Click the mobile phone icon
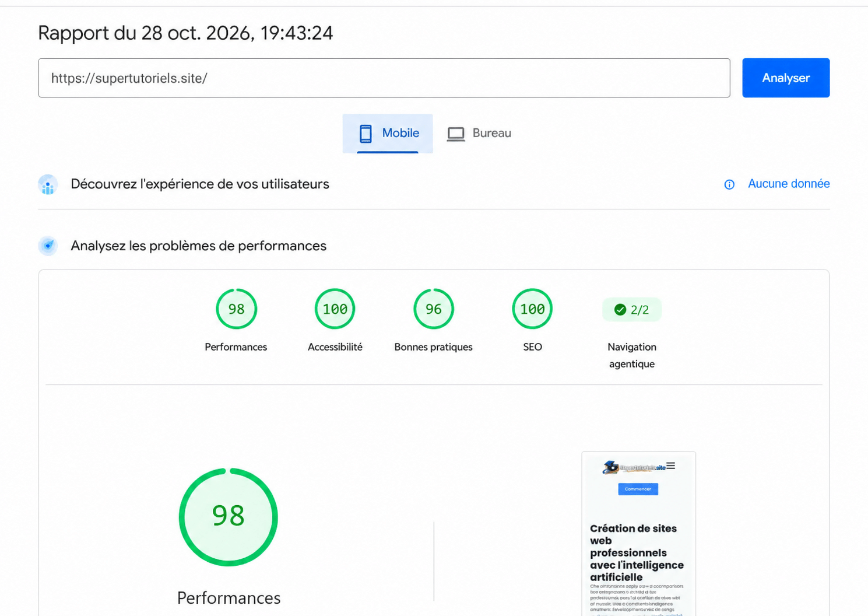The width and height of the screenshot is (868, 616). (366, 134)
